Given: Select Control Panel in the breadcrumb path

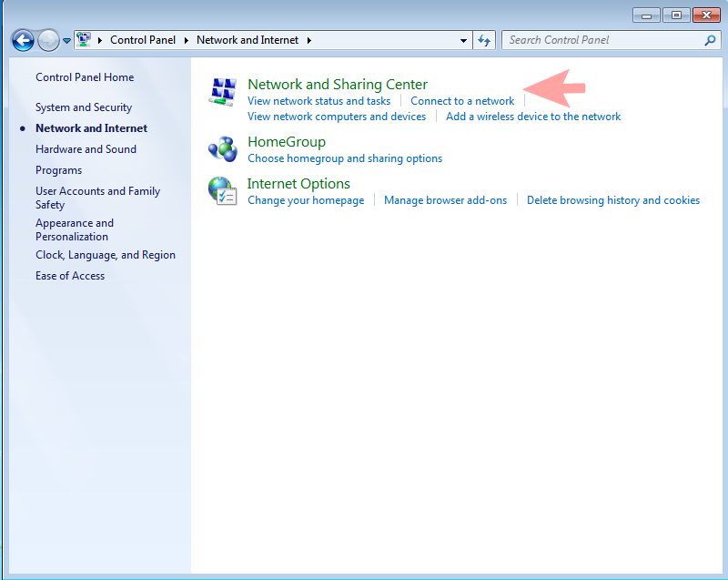Looking at the screenshot, I should click(143, 40).
